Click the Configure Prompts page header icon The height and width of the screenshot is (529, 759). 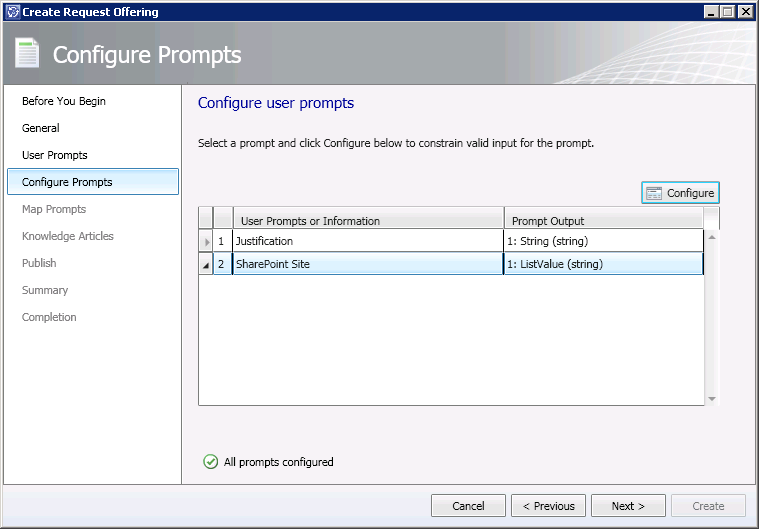27,54
